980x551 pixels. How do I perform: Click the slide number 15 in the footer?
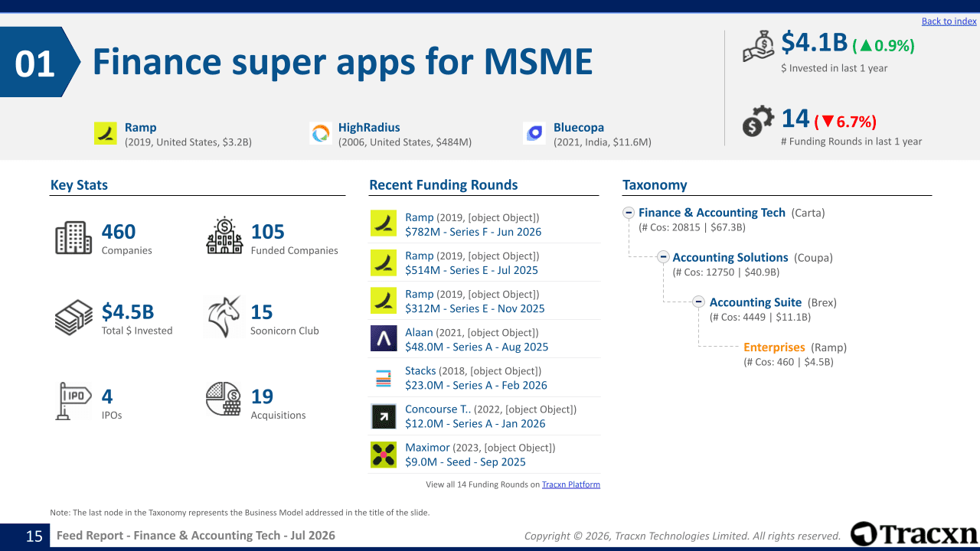[x=34, y=536]
